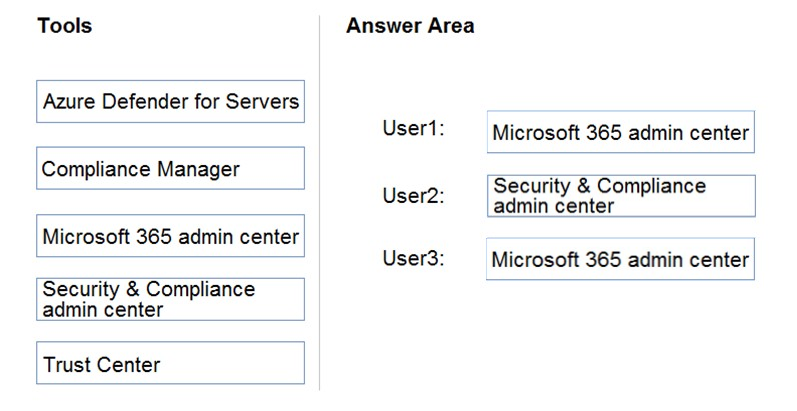Click the Trust Center tool box

(x=170, y=363)
